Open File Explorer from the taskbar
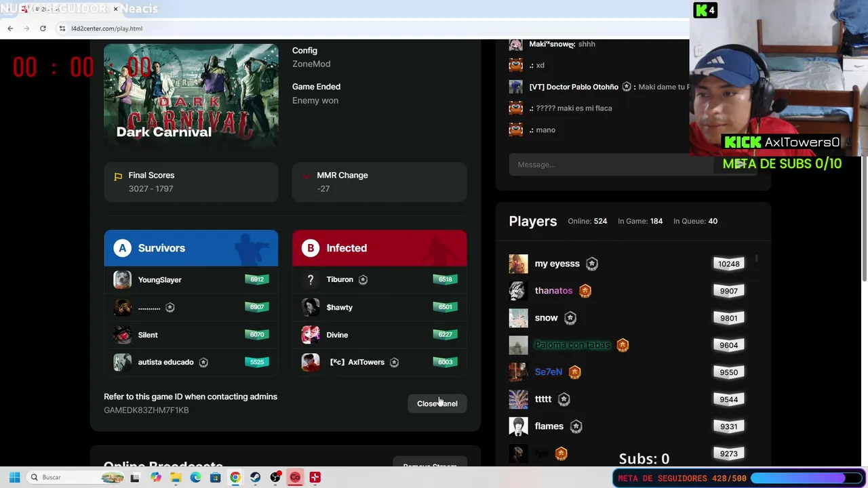This screenshot has height=488, width=868. pos(176,477)
